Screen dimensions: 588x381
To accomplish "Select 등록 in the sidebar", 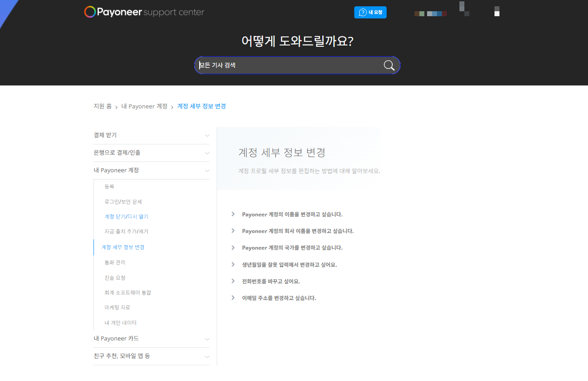I will 109,186.
